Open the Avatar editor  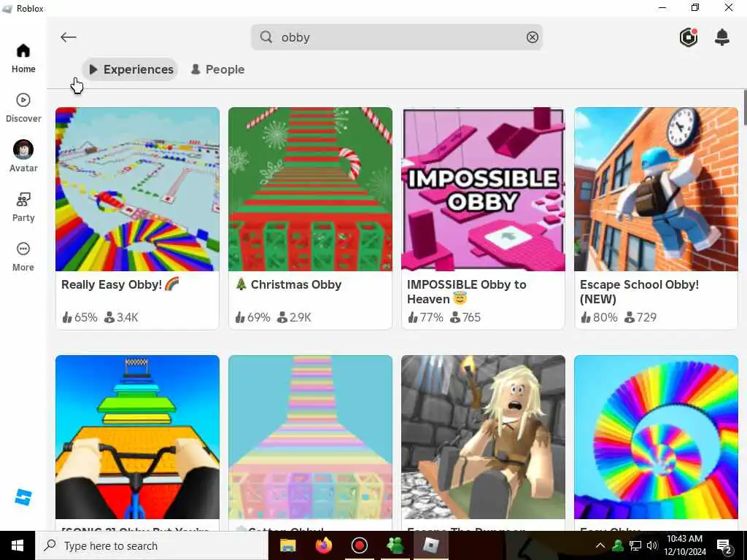click(23, 156)
